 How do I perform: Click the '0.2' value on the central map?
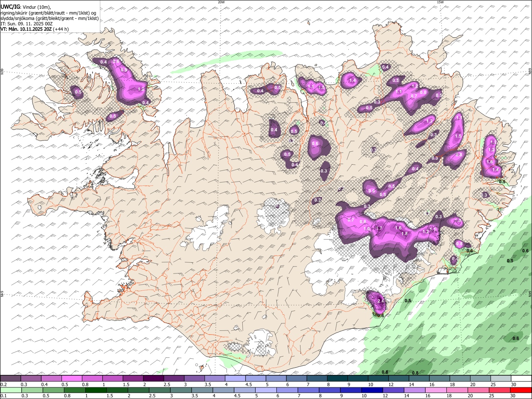pos(318,200)
